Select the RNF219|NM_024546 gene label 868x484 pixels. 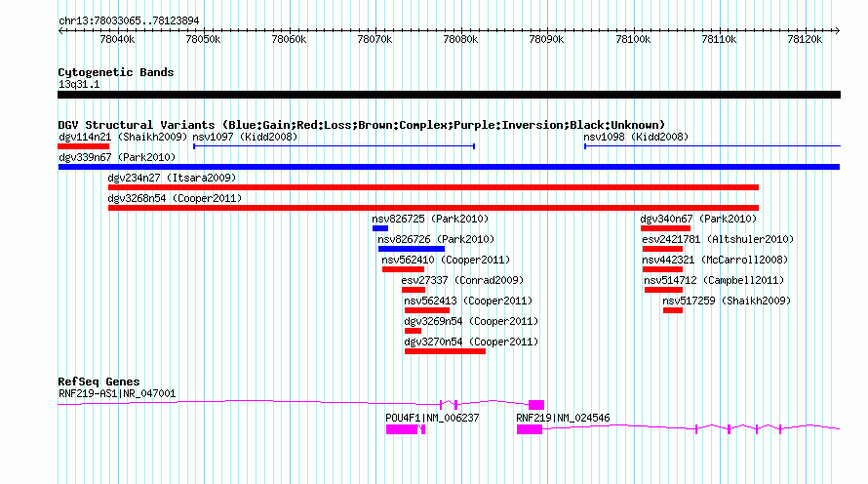(x=563, y=418)
